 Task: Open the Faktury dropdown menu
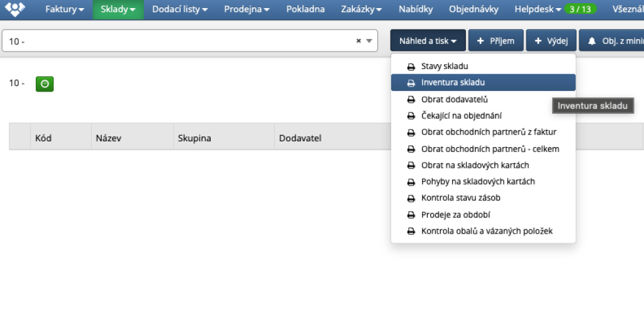64,9
